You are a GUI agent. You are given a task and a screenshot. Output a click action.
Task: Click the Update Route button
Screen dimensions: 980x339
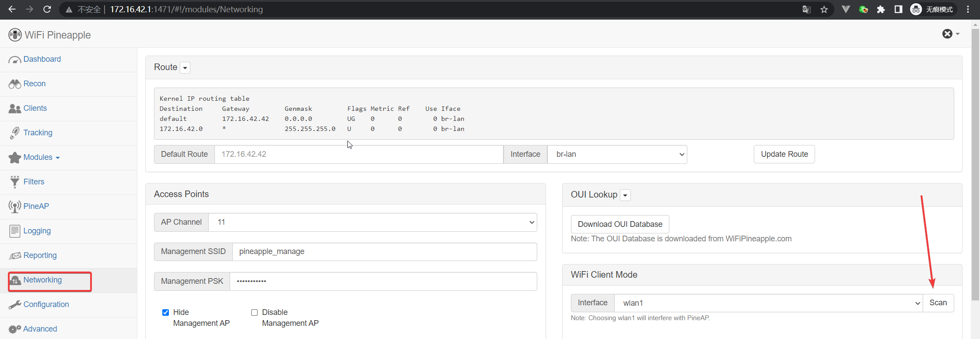[x=784, y=154]
